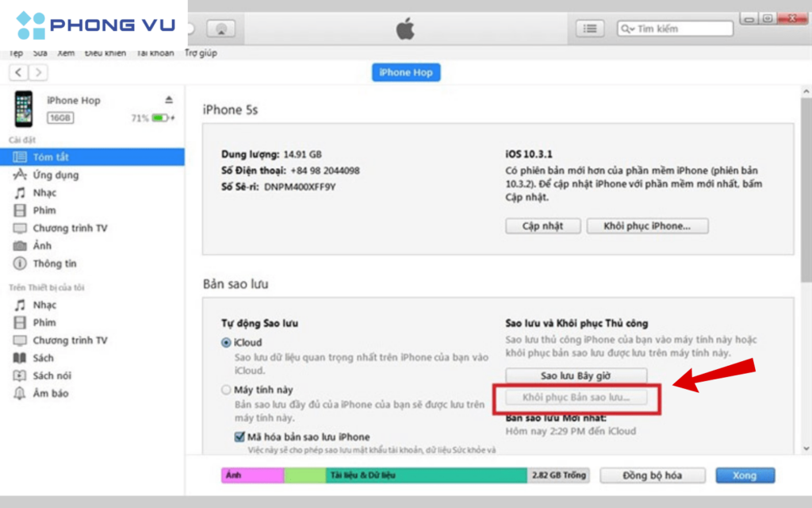Screen dimensions: 812x508
Task: Select the iPhone Hop tab at top
Action: click(405, 72)
